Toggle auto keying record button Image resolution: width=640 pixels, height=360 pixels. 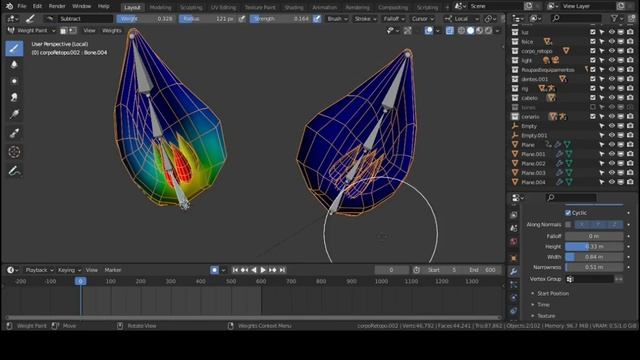coord(214,270)
